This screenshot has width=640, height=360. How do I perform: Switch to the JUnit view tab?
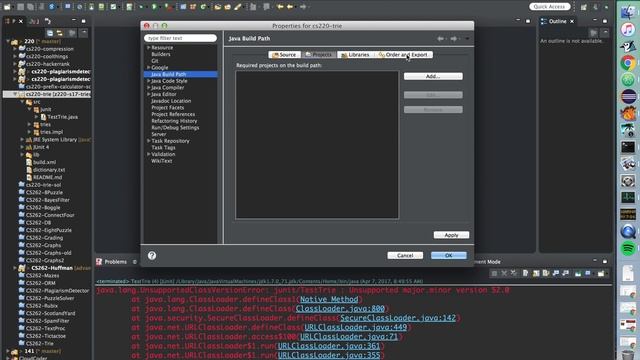click(x=34, y=21)
